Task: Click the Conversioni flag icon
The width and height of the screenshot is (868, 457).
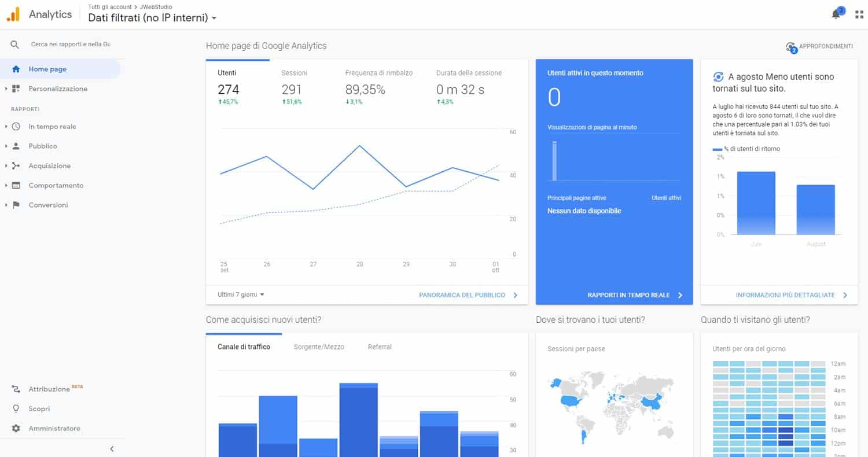Action: (16, 205)
